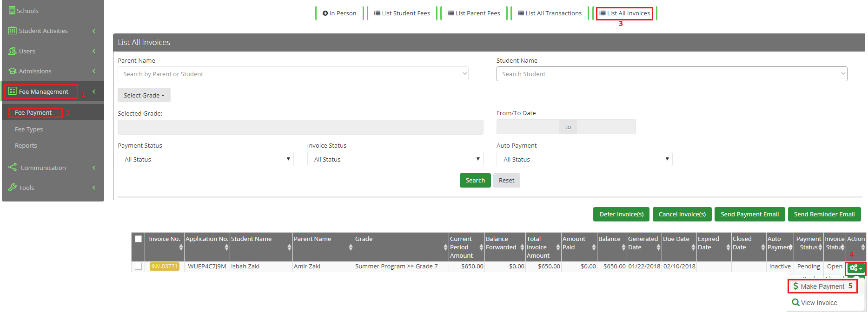Viewport: 868px width, 312px height.
Task: Click the Communication share icon
Action: [x=13, y=167]
